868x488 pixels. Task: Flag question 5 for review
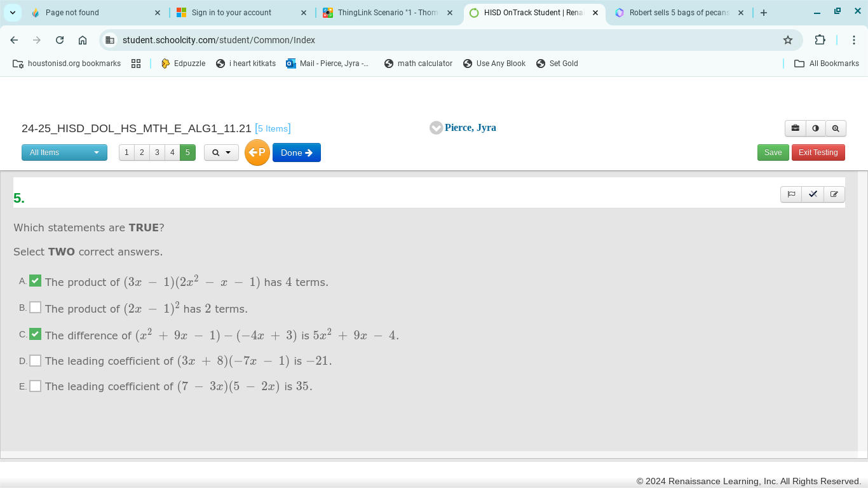(791, 194)
